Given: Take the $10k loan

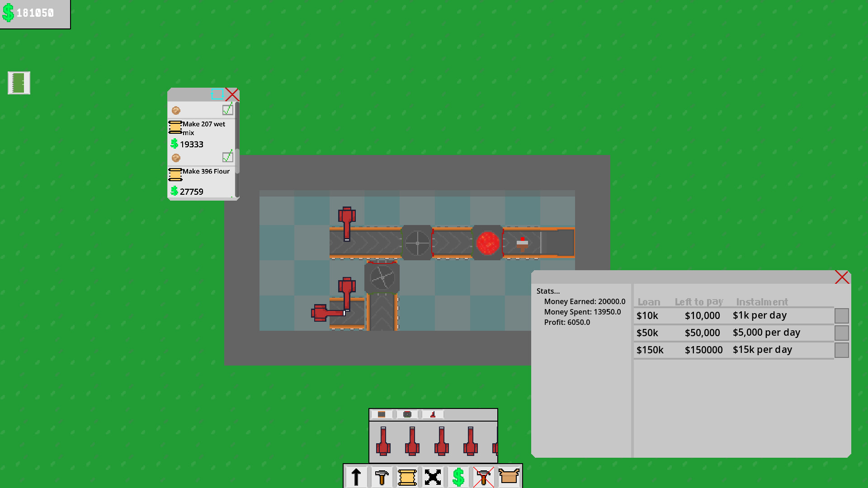Looking at the screenshot, I should [x=841, y=315].
